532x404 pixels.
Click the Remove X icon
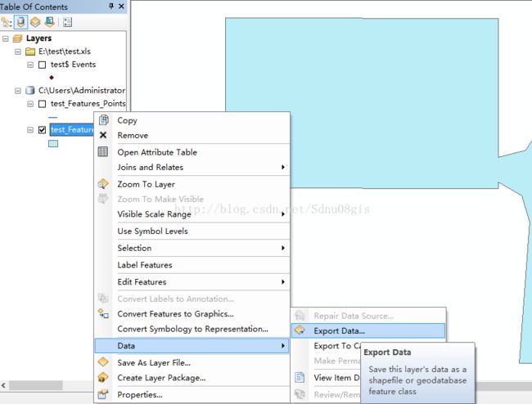tap(103, 135)
